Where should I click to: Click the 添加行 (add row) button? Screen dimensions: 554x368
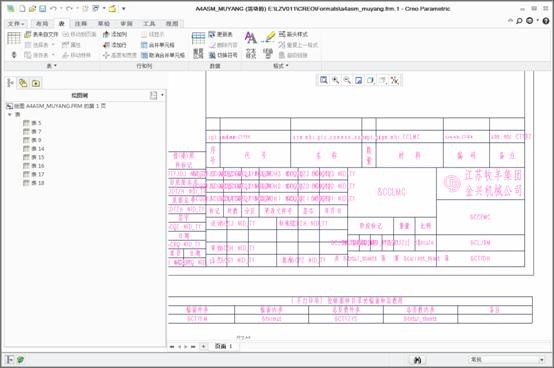click(115, 45)
